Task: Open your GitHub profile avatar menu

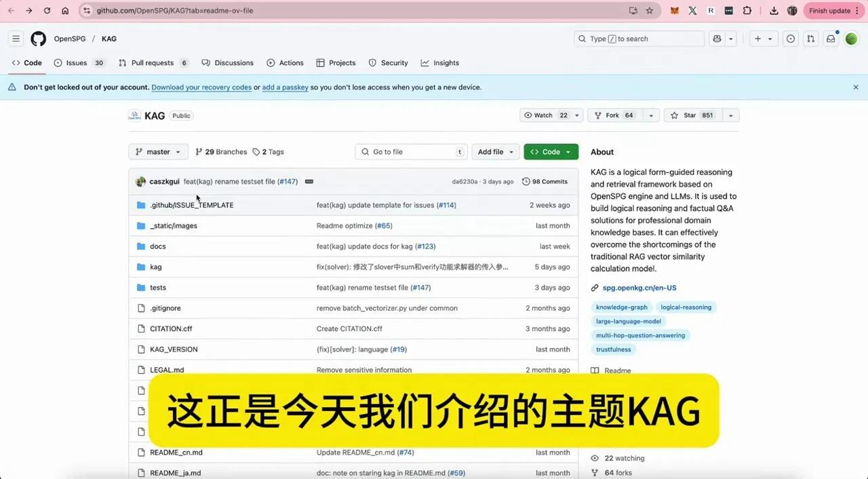Action: pyautogui.click(x=851, y=39)
